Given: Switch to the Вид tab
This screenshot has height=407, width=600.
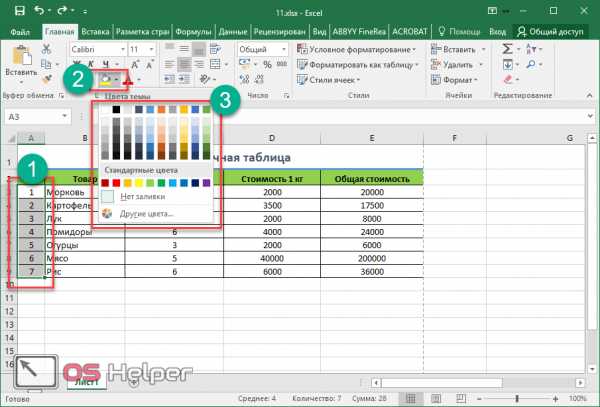Looking at the screenshot, I should (319, 32).
